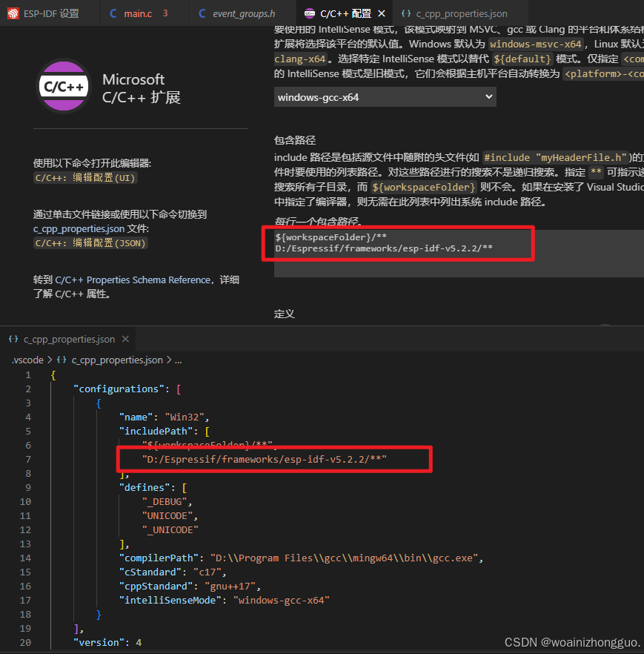Click the "cStandard": "c17" line
The width and height of the screenshot is (644, 654).
point(173,572)
